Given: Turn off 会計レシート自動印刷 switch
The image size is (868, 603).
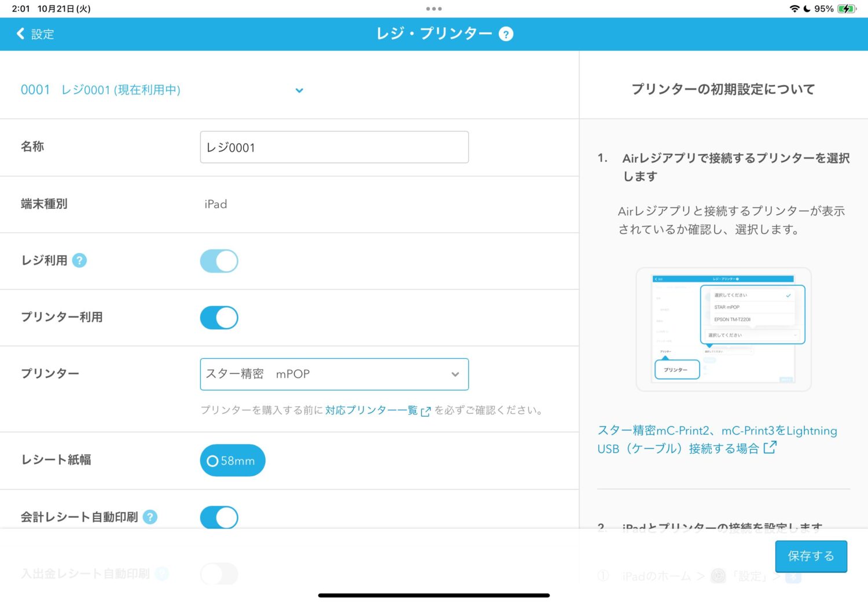Looking at the screenshot, I should (x=219, y=517).
